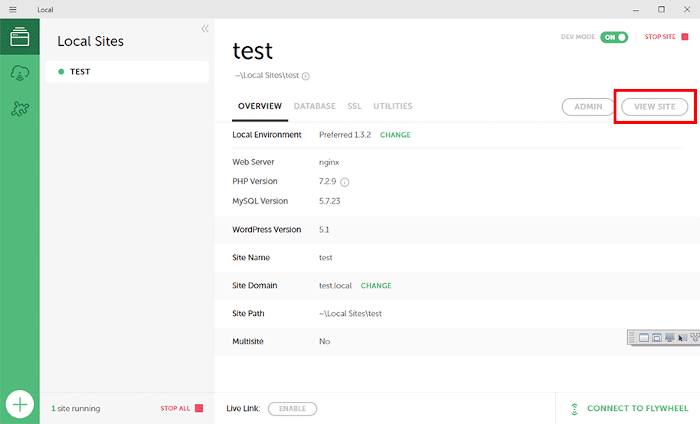Click the large 'test' site title

pyautogui.click(x=253, y=51)
